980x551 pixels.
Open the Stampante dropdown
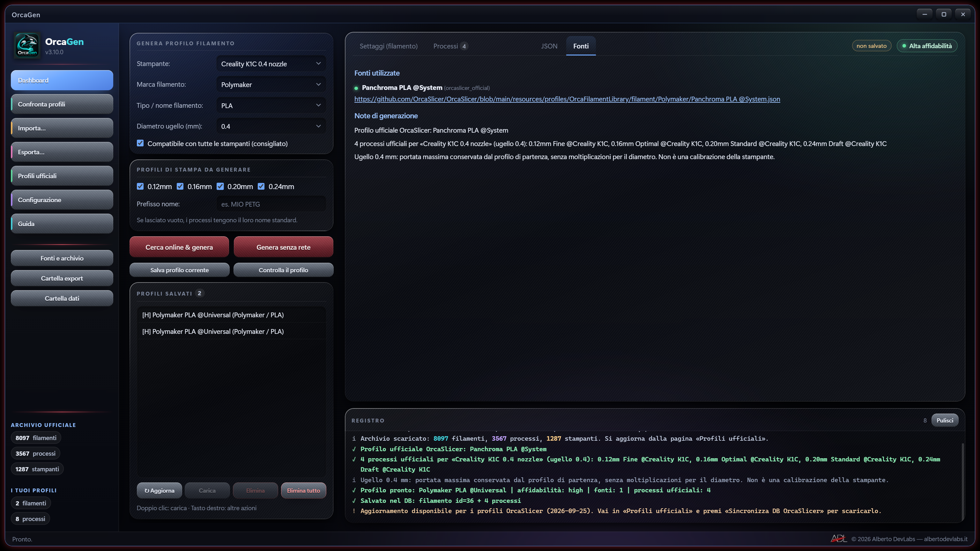click(271, 63)
